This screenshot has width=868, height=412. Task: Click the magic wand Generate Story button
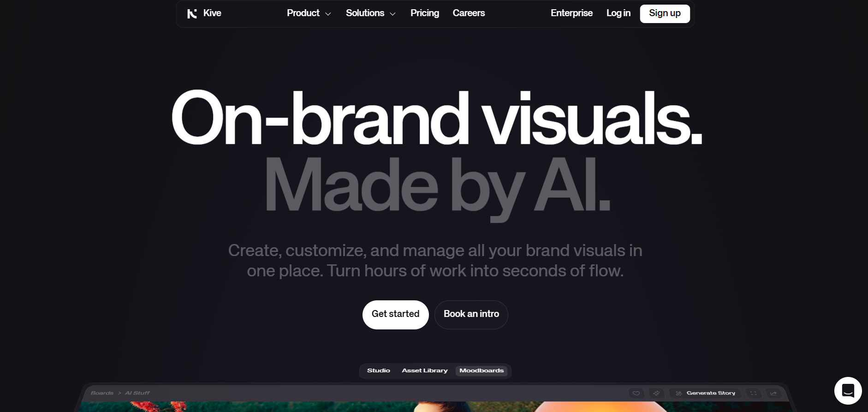pos(705,393)
